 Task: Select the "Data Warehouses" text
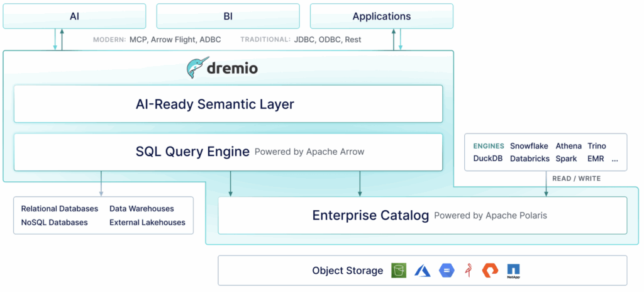(x=142, y=208)
